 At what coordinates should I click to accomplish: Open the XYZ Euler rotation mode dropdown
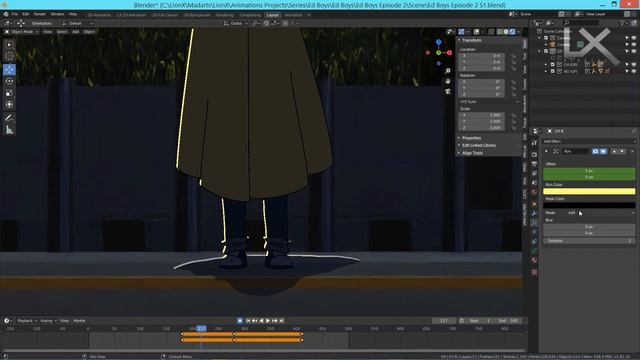[x=489, y=102]
